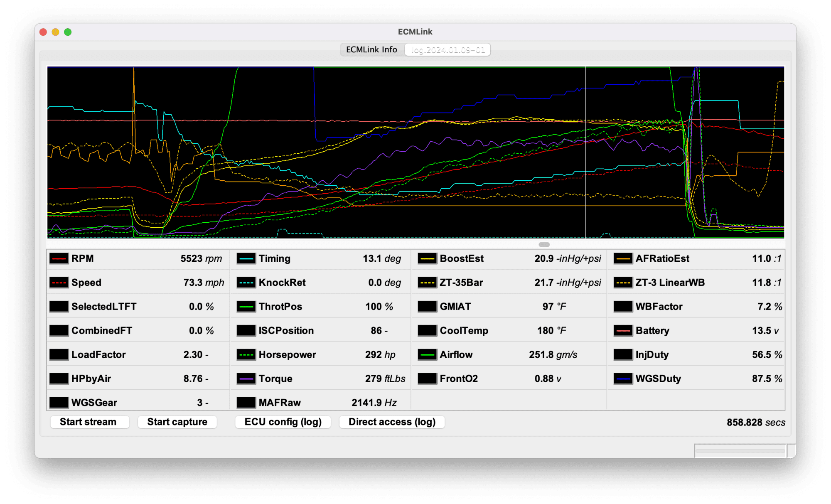
Task: Click the Horsepower dashed green swatch
Action: tap(246, 354)
